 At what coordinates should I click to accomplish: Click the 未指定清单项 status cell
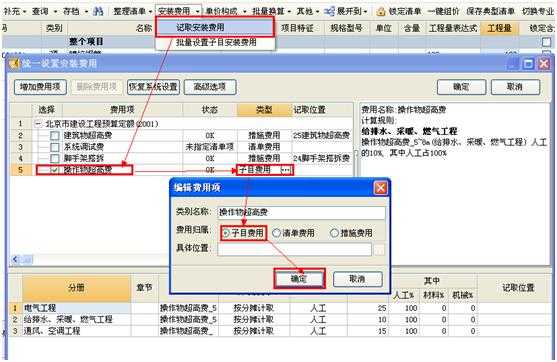tap(210, 147)
